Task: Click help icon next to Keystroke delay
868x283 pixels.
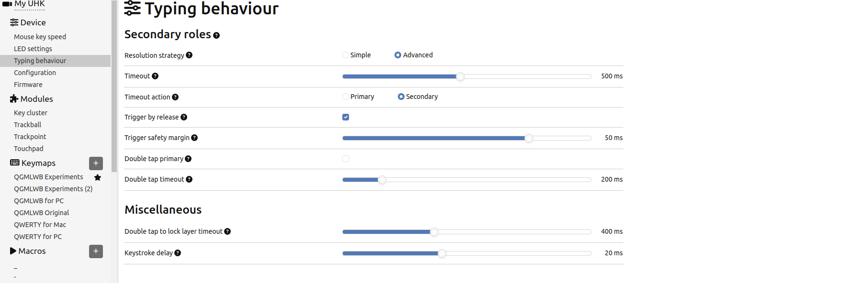Action: (x=178, y=253)
